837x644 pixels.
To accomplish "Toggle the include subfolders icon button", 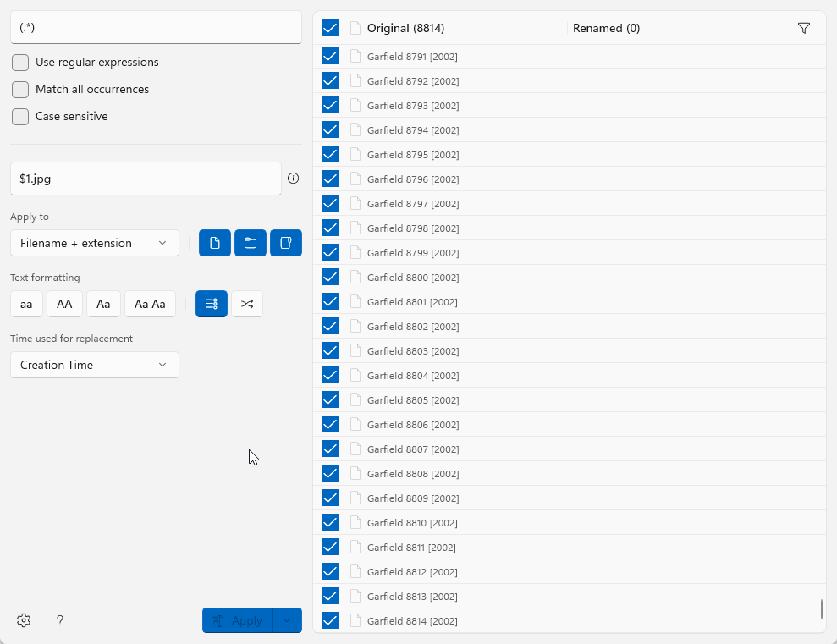I will [x=286, y=243].
